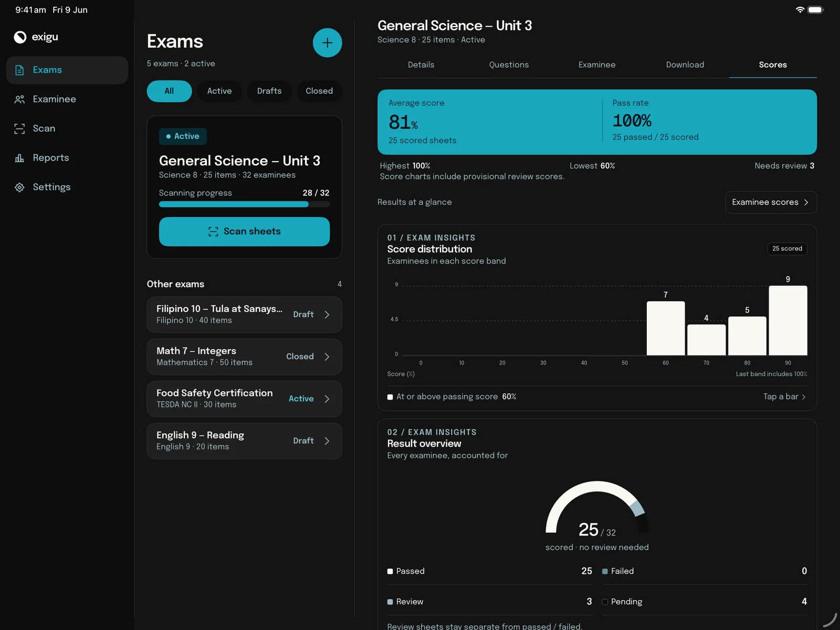Click Tap a bar chevron

click(x=803, y=397)
